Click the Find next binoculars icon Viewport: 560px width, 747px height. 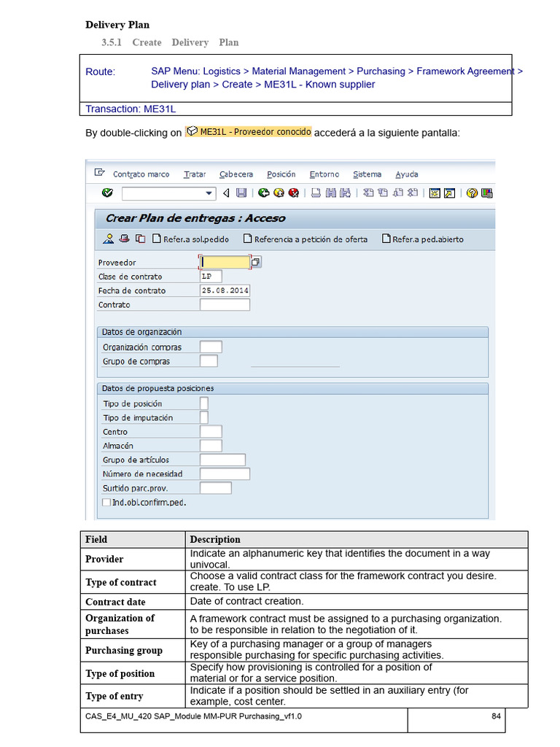(x=345, y=193)
